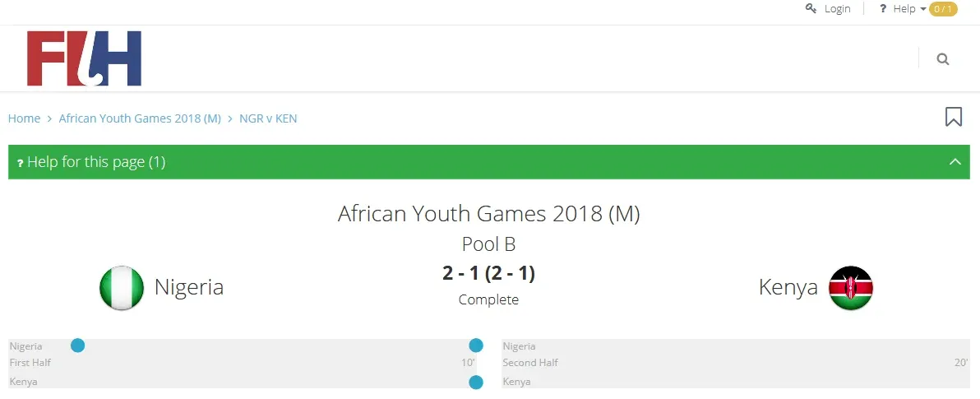Expand the Help dropdown arrow
Image resolution: width=980 pixels, height=399 pixels.
pyautogui.click(x=923, y=9)
